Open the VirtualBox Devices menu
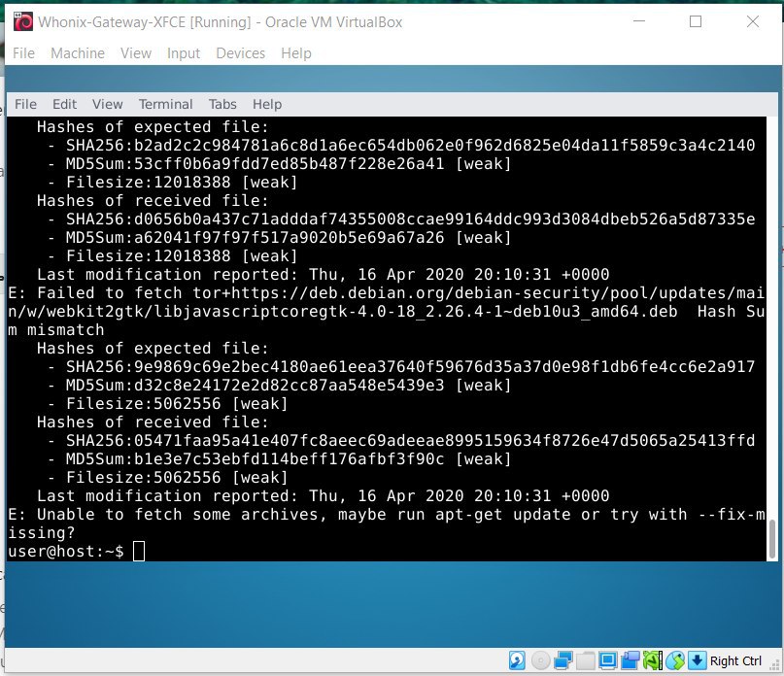784x676 pixels. (240, 53)
